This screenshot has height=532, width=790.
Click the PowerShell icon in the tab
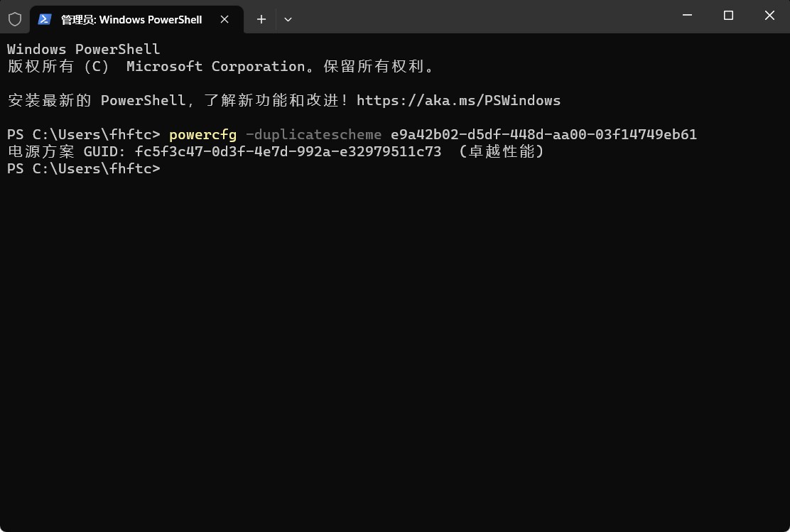coord(45,19)
